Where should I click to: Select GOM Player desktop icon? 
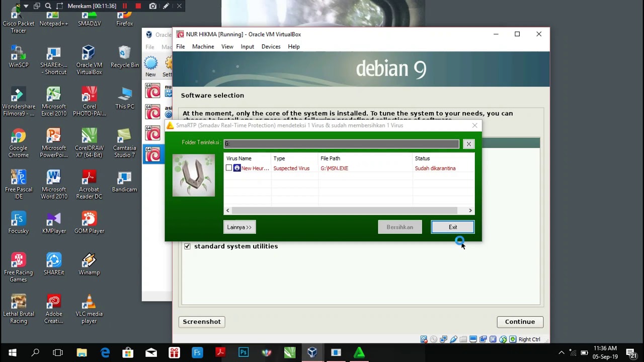point(89,223)
